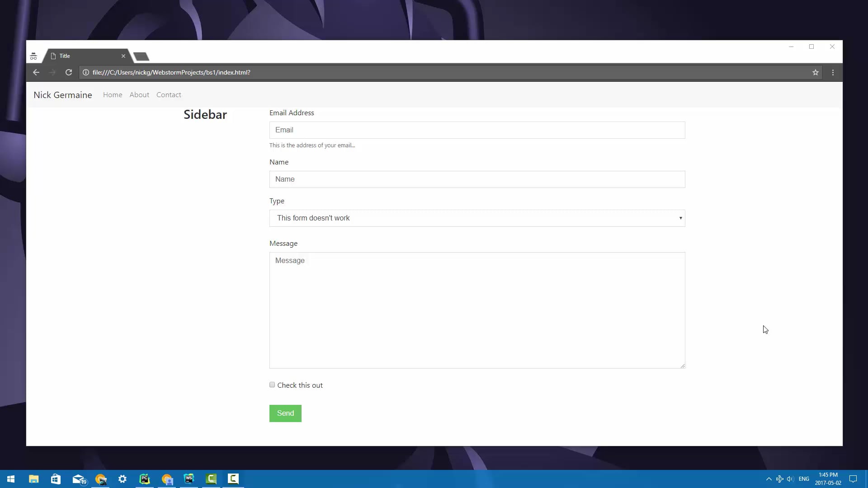
Task: Click the page reload icon
Action: (x=69, y=72)
